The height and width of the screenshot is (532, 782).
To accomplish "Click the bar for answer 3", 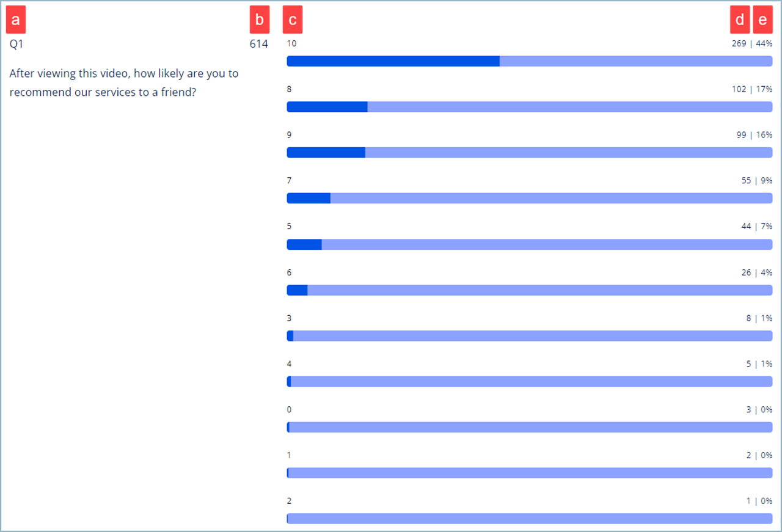I will pos(530,336).
